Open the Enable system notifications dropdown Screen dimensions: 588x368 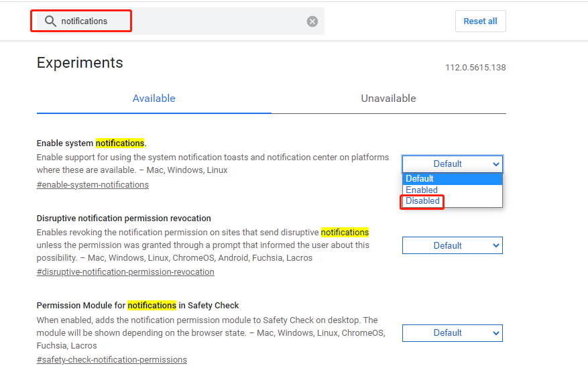(x=452, y=164)
